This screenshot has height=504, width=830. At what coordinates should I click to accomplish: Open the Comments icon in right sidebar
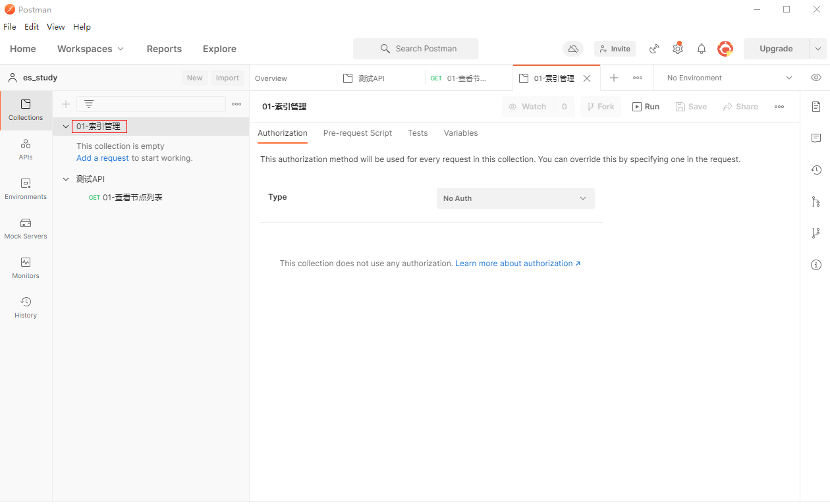[816, 138]
